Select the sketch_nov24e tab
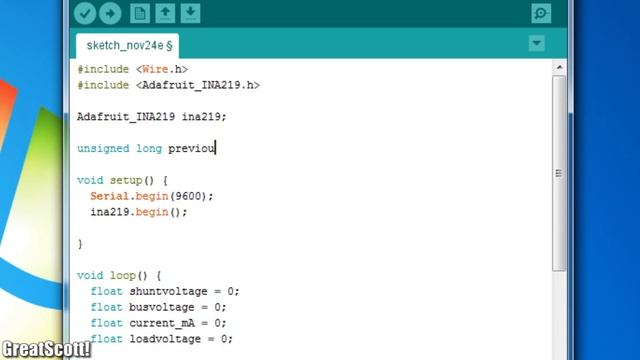640x360 pixels. pos(128,46)
